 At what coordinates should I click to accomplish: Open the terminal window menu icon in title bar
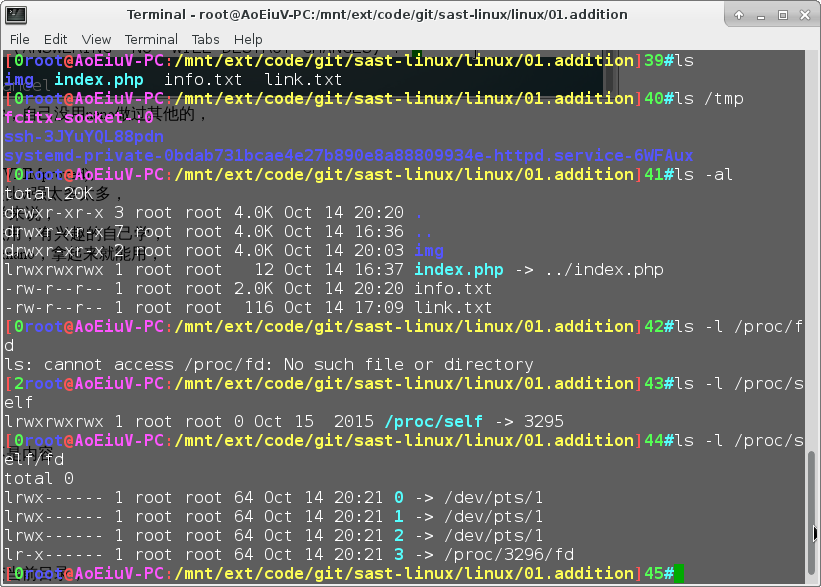12,14
